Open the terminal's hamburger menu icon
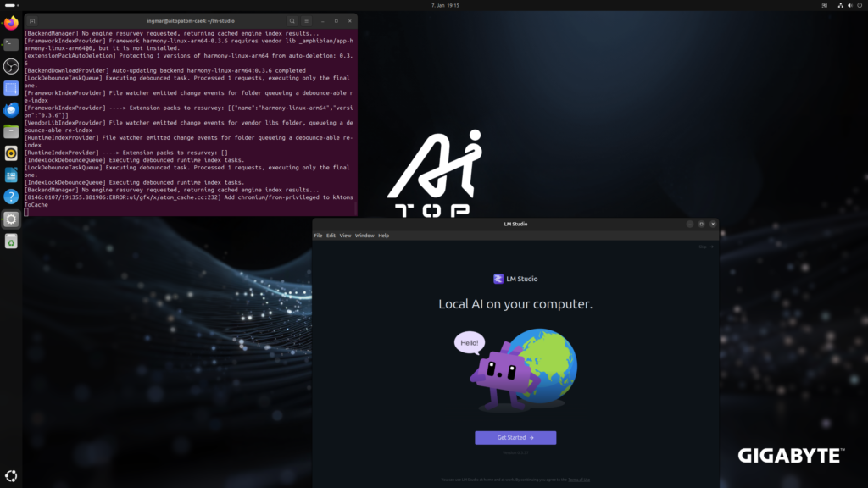Screen dimensions: 868x488 [x=306, y=20]
